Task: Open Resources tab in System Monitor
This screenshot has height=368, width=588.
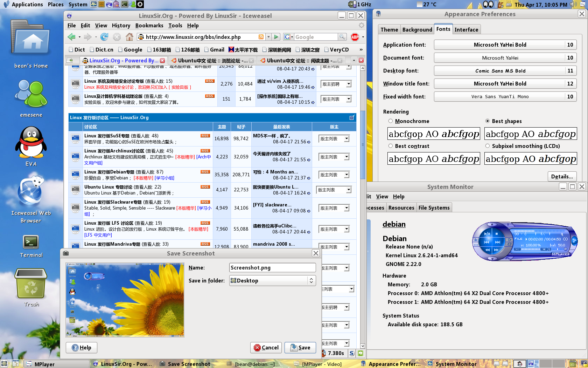Action: (401, 207)
